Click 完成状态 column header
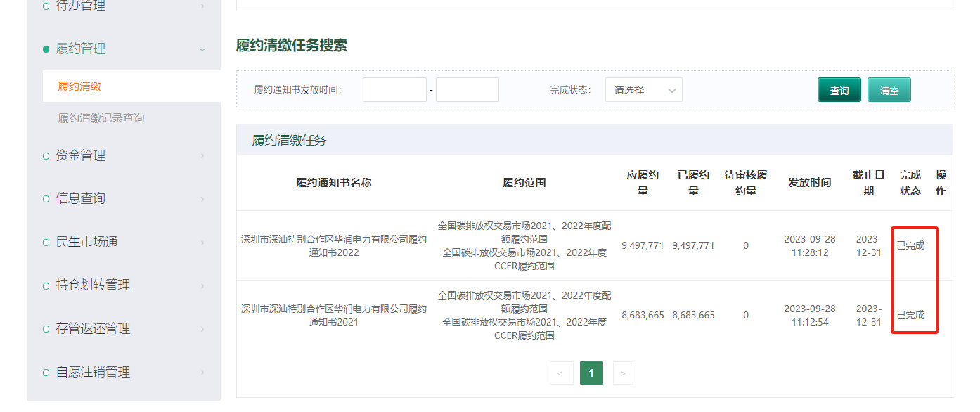This screenshot has height=412, width=980. [910, 183]
